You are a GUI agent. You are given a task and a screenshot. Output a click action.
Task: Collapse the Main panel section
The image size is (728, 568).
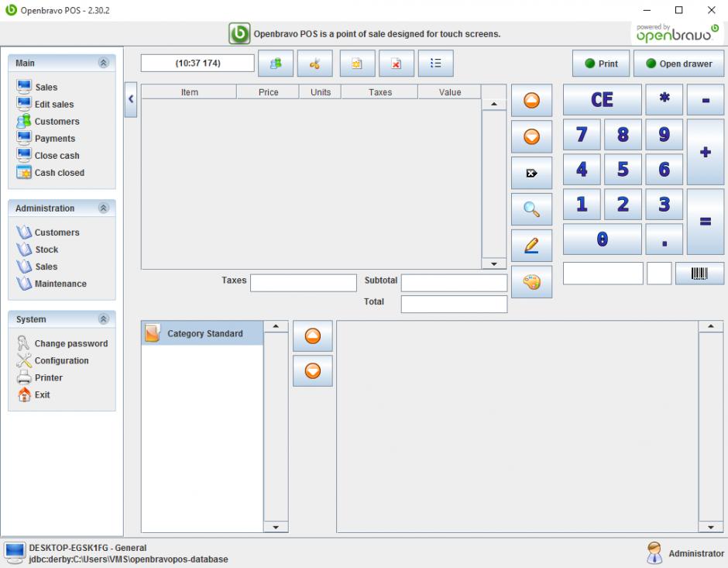(x=104, y=63)
